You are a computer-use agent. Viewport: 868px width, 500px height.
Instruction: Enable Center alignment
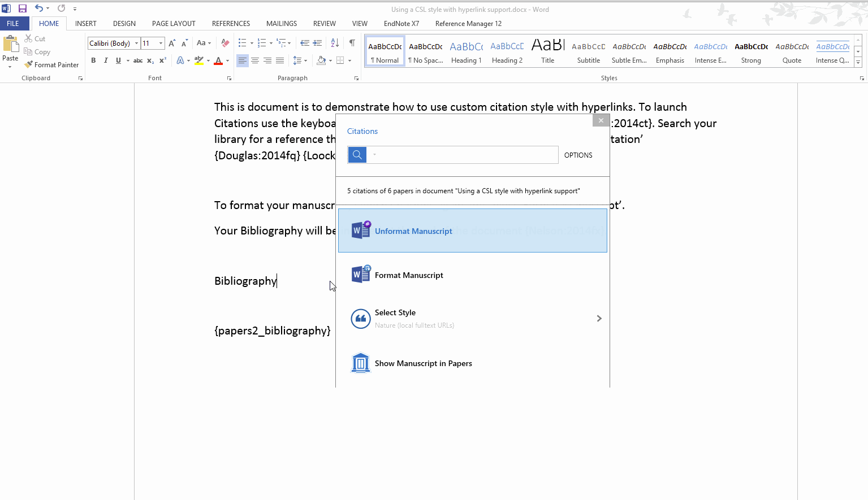[254, 60]
